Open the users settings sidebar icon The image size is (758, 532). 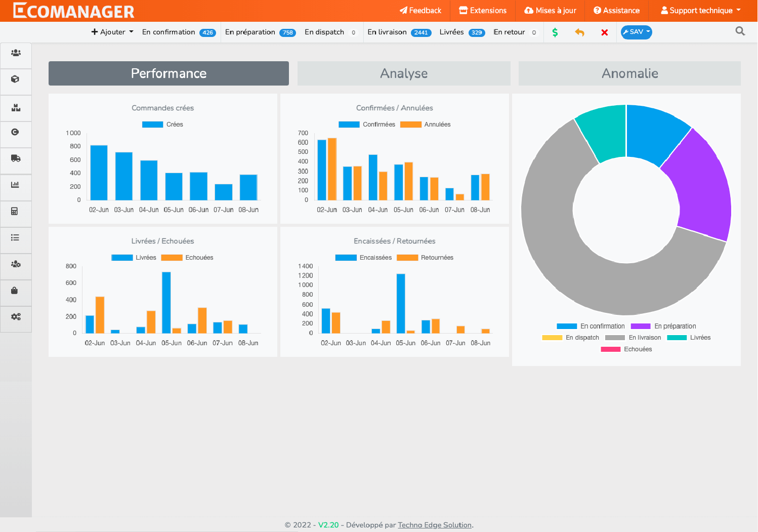[x=16, y=264]
